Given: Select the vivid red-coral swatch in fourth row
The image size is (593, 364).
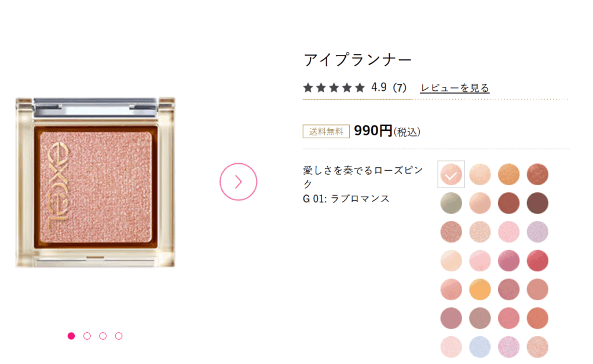Looking at the screenshot, I should pos(537,260).
